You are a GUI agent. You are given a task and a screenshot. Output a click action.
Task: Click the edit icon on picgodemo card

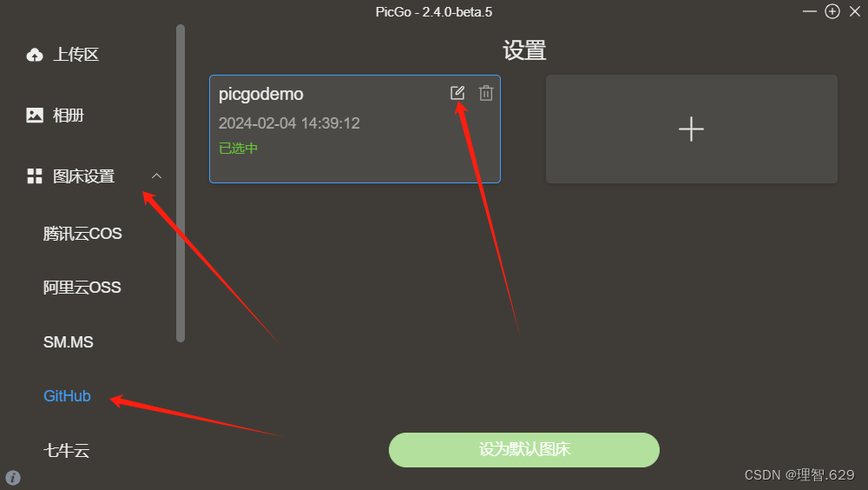click(457, 93)
